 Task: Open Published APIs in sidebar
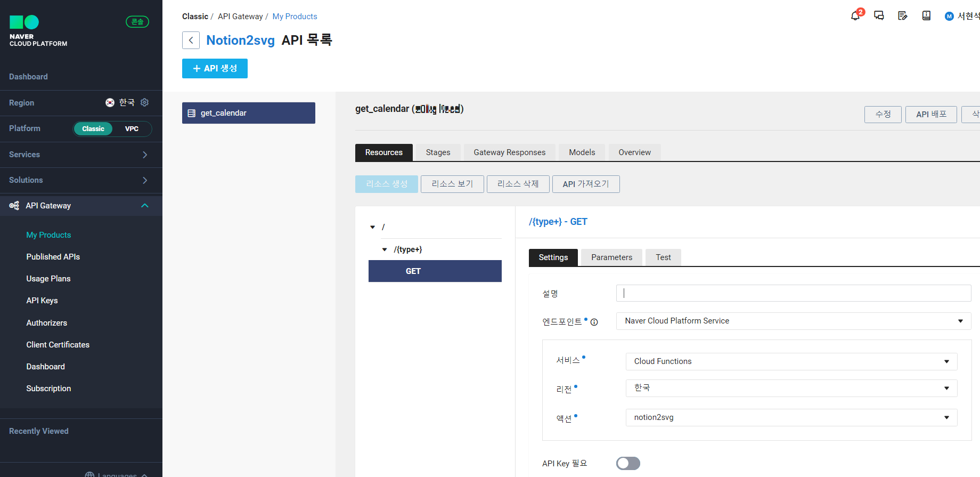click(x=53, y=257)
